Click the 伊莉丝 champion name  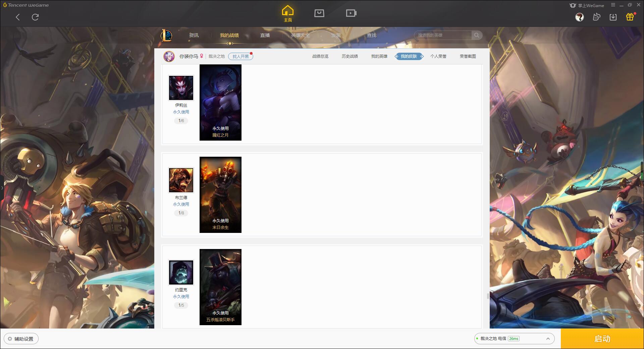click(x=181, y=105)
